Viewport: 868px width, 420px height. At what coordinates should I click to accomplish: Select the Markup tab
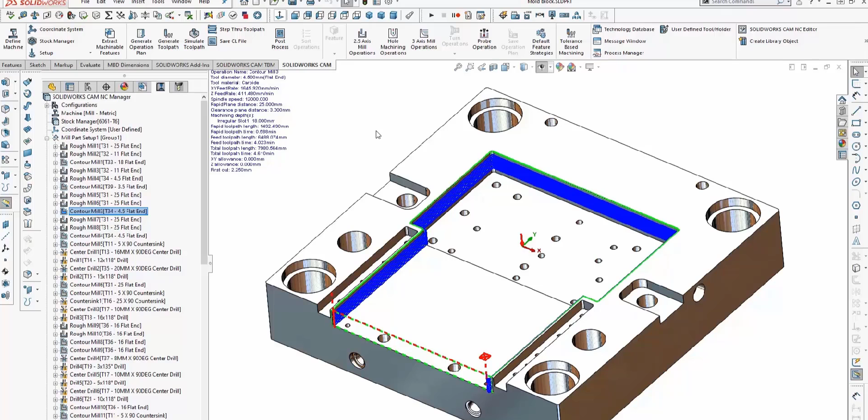[64, 65]
